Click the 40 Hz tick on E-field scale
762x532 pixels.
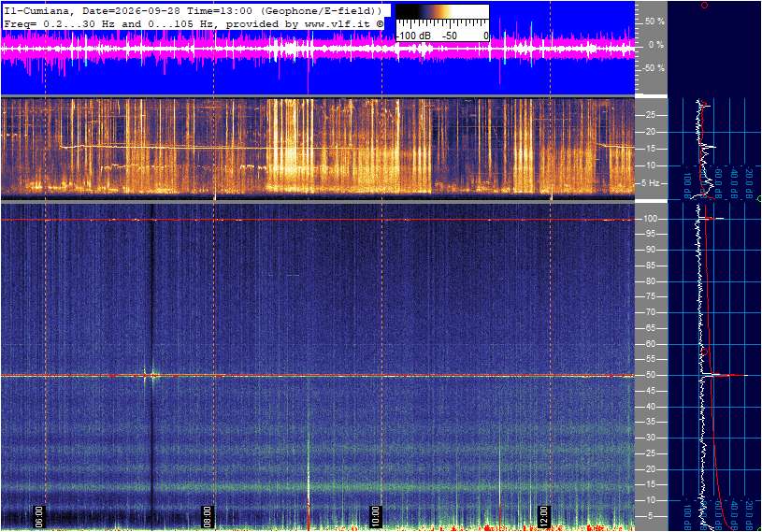tap(650, 407)
